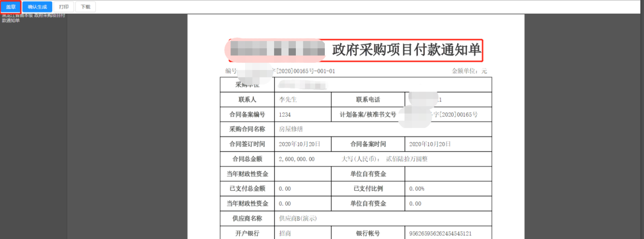Click the 下载 download button
Image resolution: width=644 pixels, height=239 pixels.
[x=86, y=7]
